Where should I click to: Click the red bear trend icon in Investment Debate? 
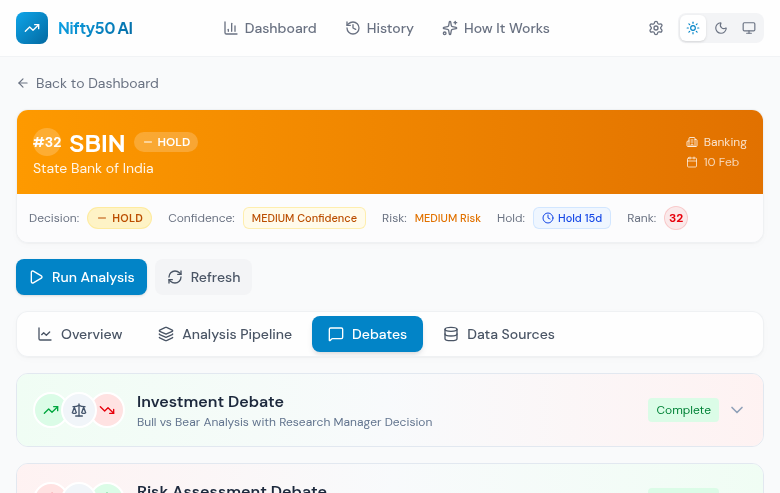pos(107,410)
